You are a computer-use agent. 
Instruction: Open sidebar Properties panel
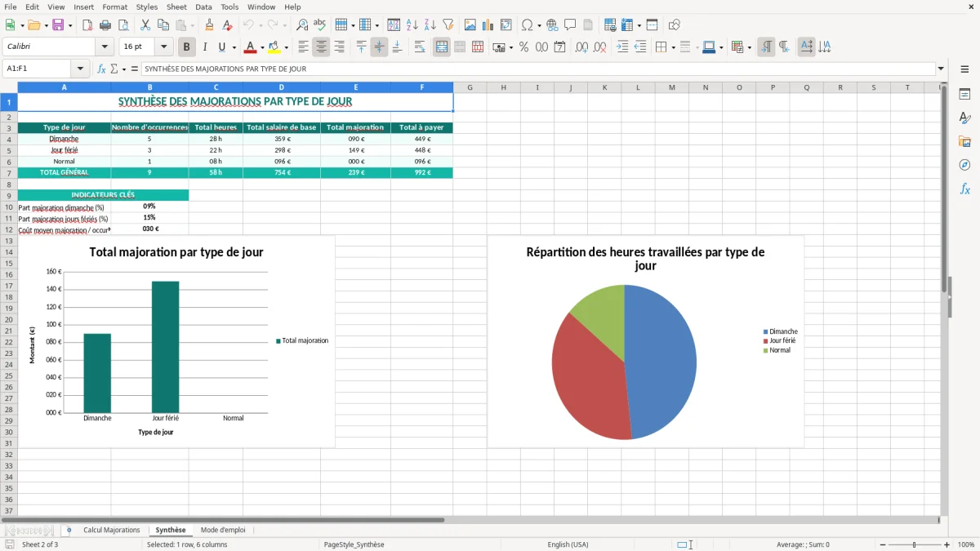point(964,95)
